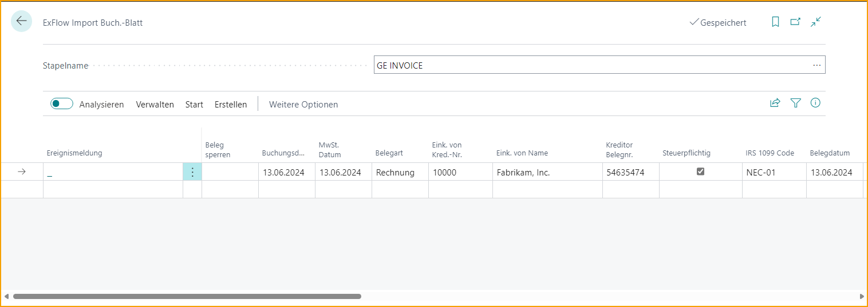Sort by the Ereignismeldung column header
Screen dimensions: 868x307
pyautogui.click(x=74, y=153)
